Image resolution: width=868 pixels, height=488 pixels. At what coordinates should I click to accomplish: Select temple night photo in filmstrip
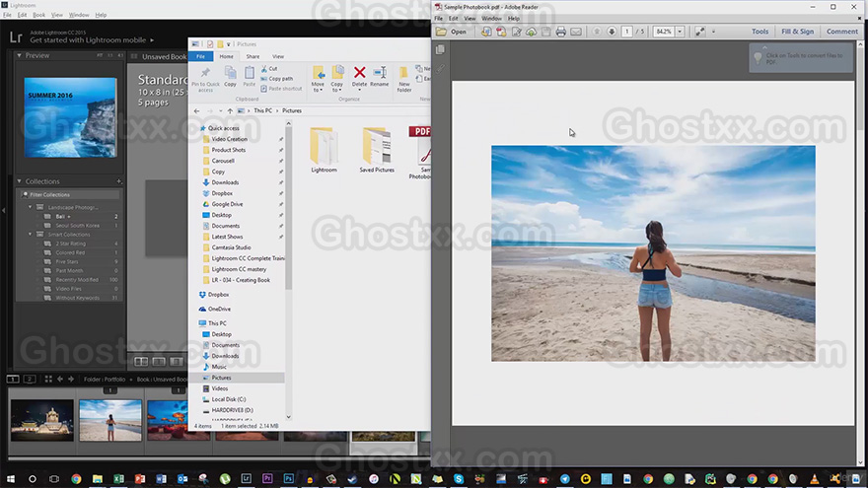42,420
